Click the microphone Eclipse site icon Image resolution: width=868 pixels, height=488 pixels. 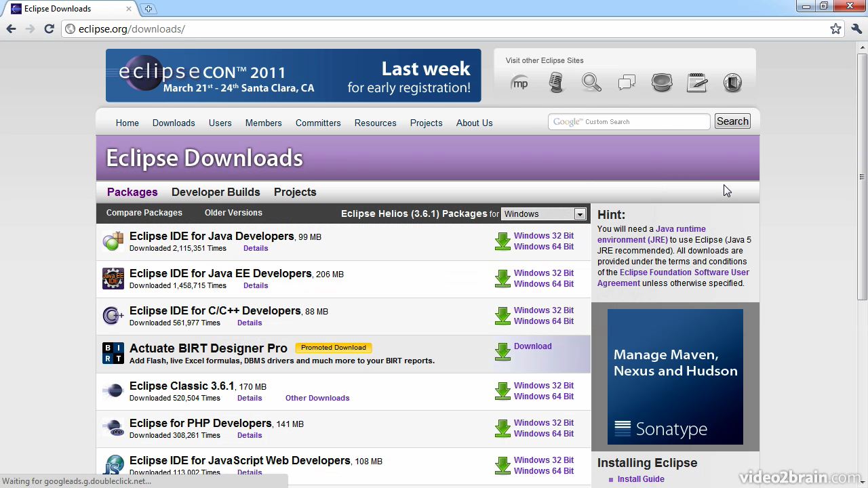pyautogui.click(x=556, y=83)
